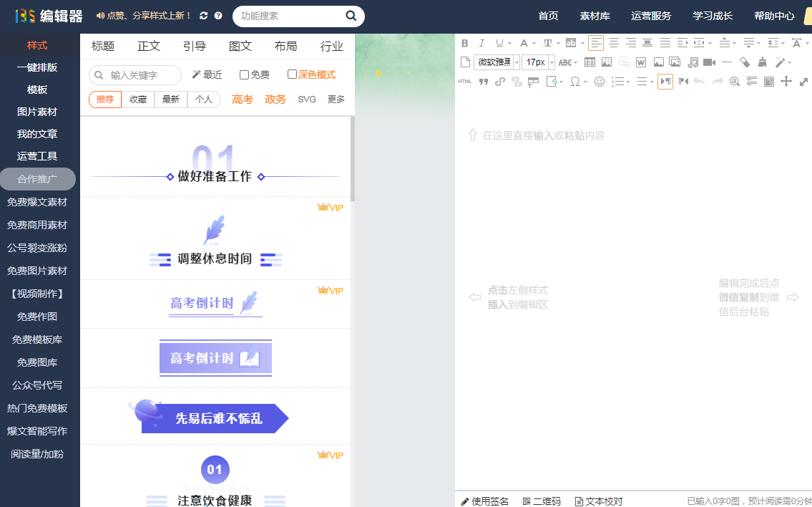812x507 pixels.
Task: Open the emoji picker
Action: (600, 81)
